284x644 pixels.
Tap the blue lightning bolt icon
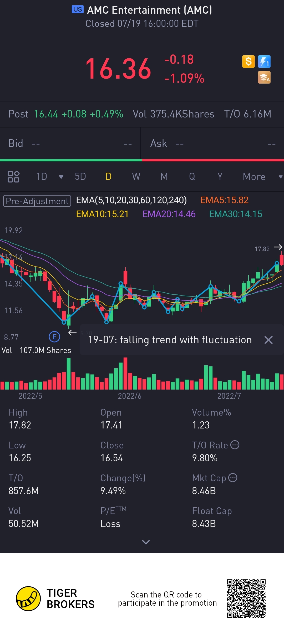tap(264, 62)
